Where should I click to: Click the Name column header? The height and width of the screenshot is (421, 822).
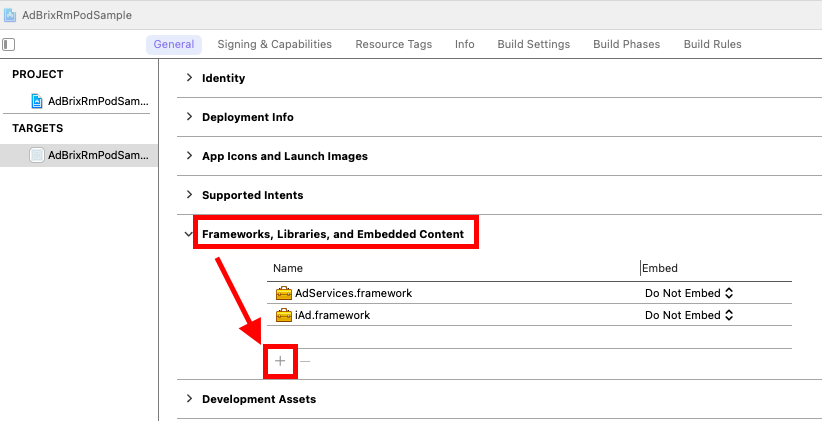pos(288,268)
